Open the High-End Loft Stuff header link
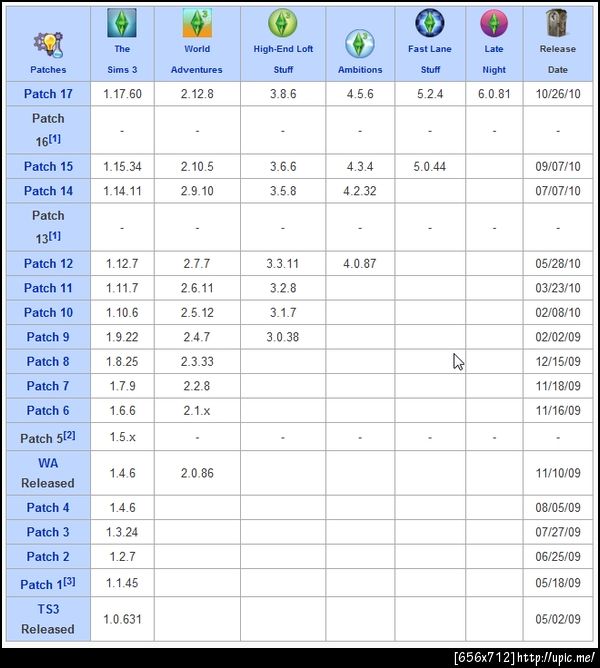Screen dimensions: 600x668 point(283,59)
